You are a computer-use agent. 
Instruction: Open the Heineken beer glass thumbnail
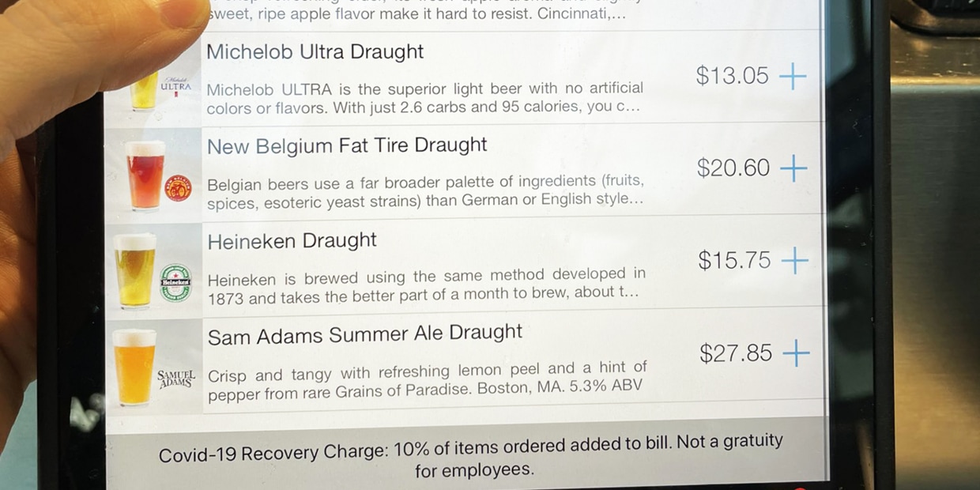click(135, 271)
